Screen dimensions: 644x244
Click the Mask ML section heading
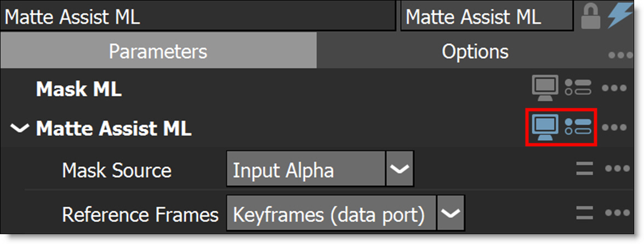coord(78,89)
